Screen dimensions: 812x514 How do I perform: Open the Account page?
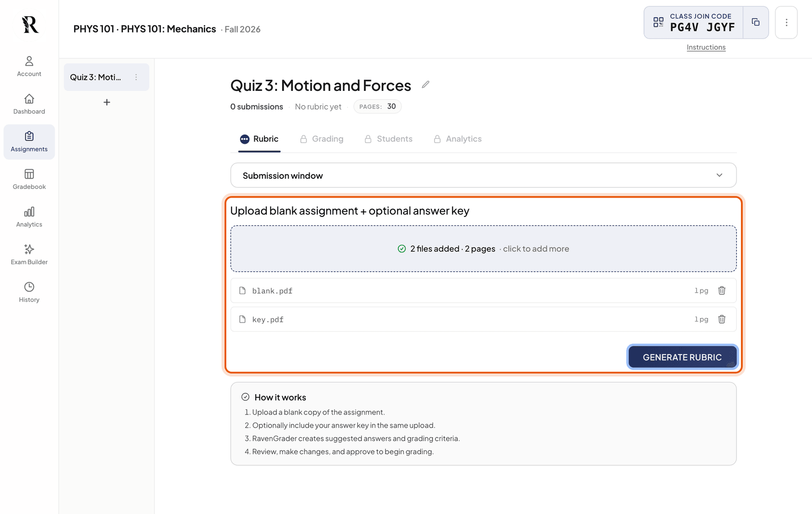[29, 67]
